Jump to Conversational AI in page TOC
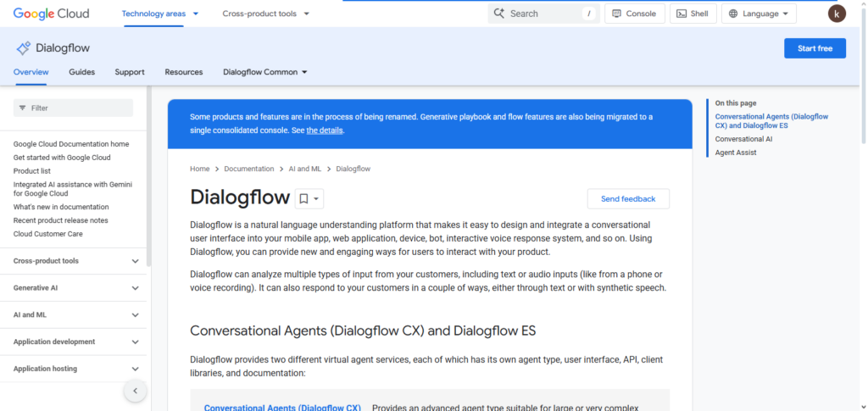 coord(743,139)
